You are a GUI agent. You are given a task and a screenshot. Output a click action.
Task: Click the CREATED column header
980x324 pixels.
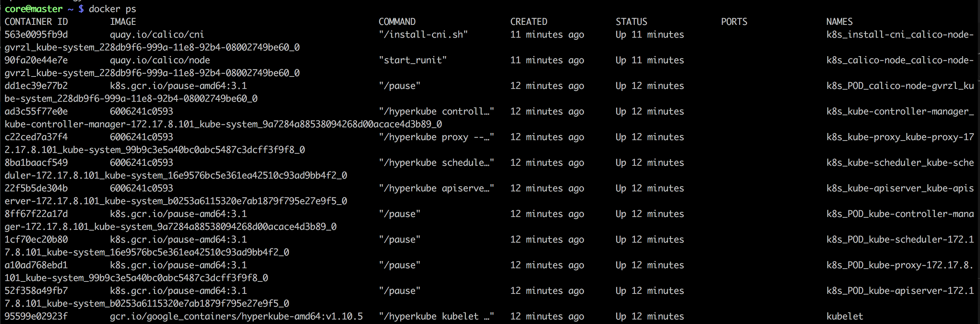coord(528,22)
